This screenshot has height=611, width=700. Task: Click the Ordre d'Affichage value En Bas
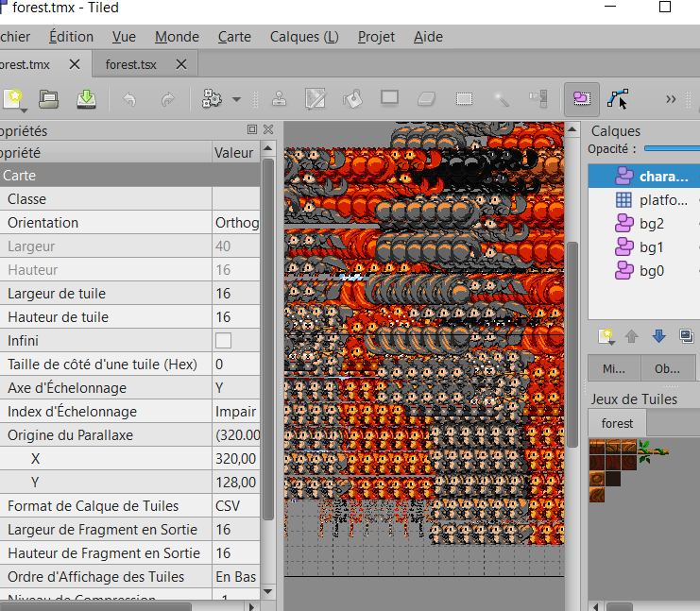[x=236, y=577]
